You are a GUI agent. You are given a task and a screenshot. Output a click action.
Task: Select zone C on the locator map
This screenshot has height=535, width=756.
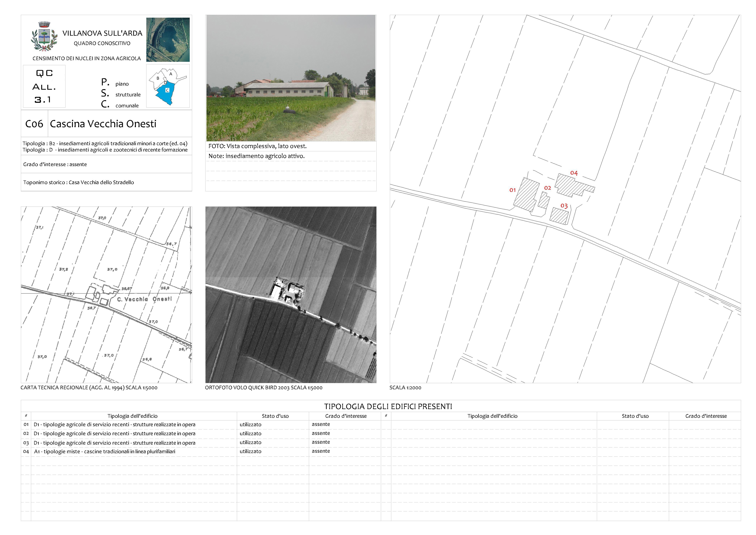(x=167, y=90)
